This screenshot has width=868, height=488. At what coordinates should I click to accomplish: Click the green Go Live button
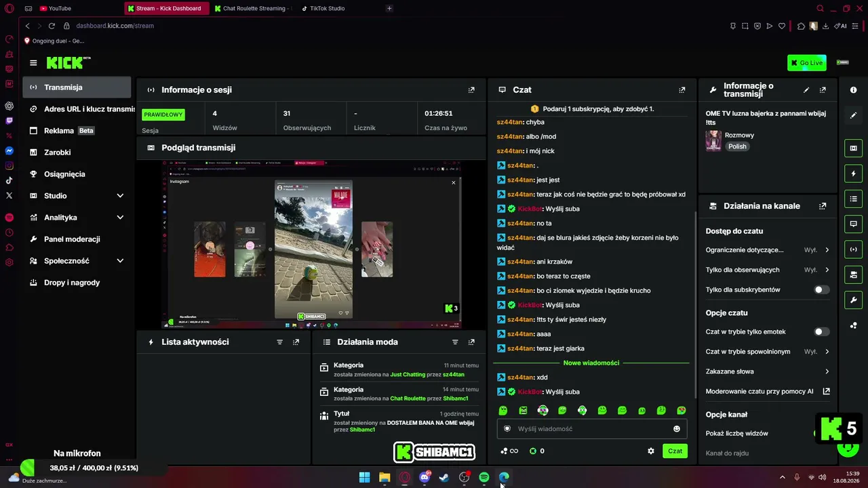pos(807,63)
